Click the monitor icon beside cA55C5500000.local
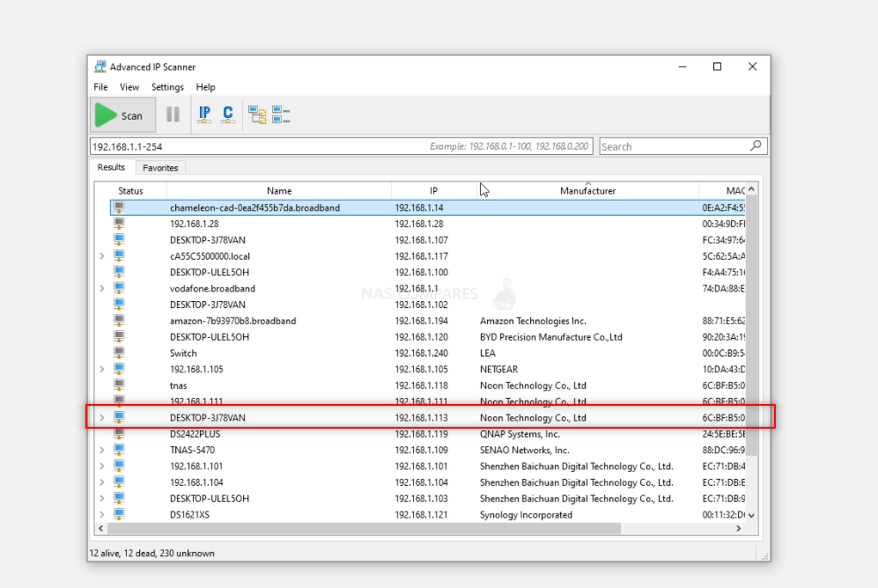Viewport: 878px width, 588px height. click(x=119, y=255)
